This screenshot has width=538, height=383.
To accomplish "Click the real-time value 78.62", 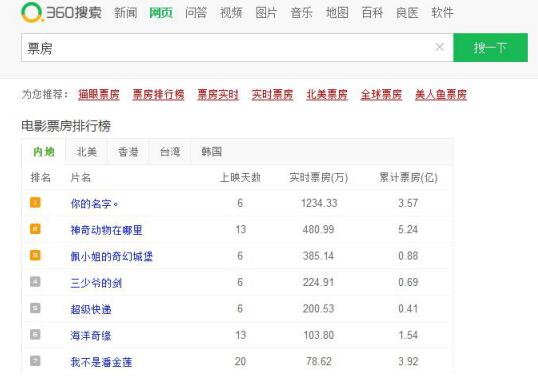I will click(319, 361).
